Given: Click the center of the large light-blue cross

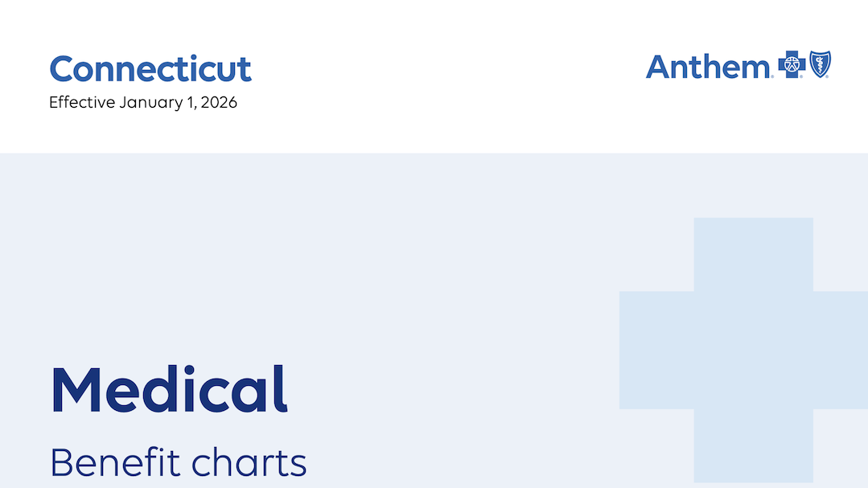Looking at the screenshot, I should tap(753, 350).
